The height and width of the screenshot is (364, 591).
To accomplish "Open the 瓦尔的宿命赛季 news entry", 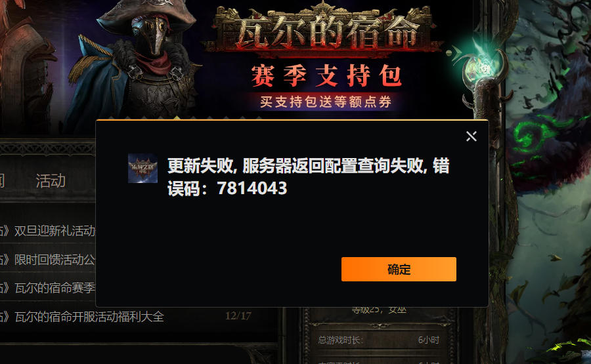I will [x=48, y=288].
